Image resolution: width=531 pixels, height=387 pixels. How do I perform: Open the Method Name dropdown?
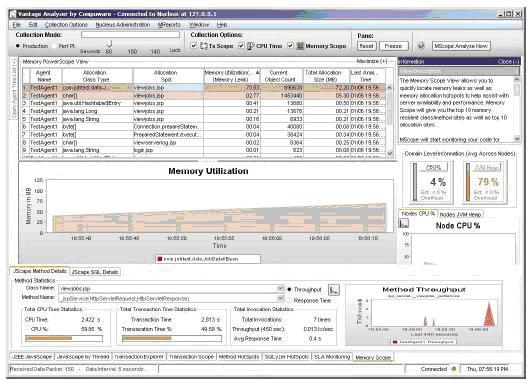pyautogui.click(x=280, y=298)
